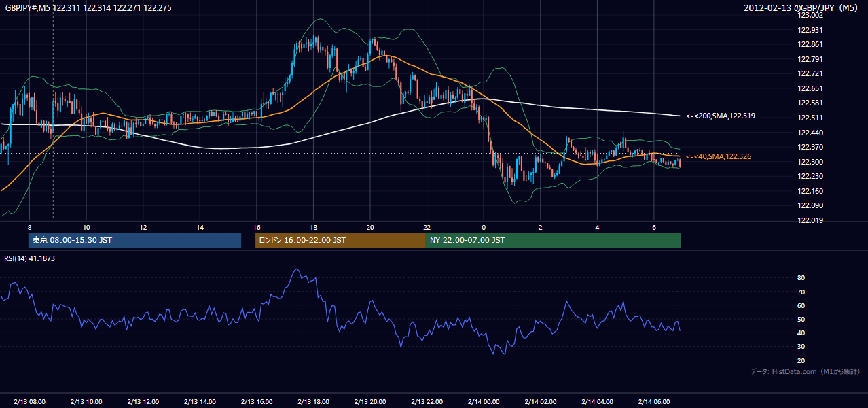This screenshot has height=408, width=868.
Task: Click RSI scale level 80
Action: coord(801,278)
